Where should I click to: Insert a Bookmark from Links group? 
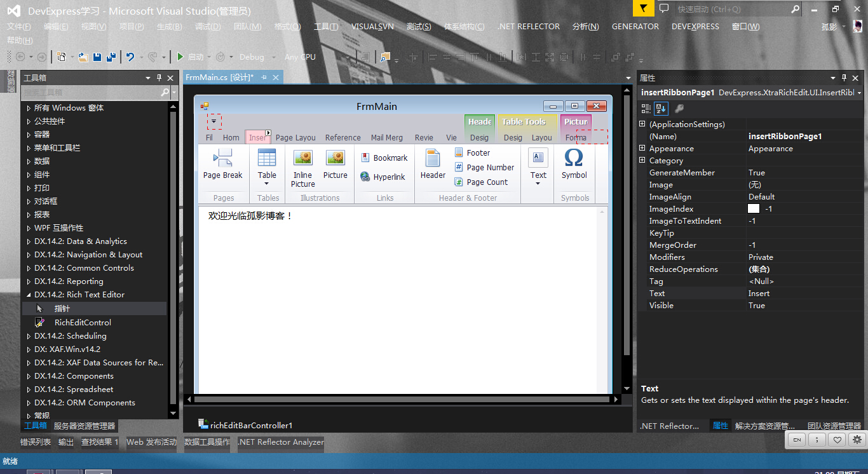pos(384,158)
